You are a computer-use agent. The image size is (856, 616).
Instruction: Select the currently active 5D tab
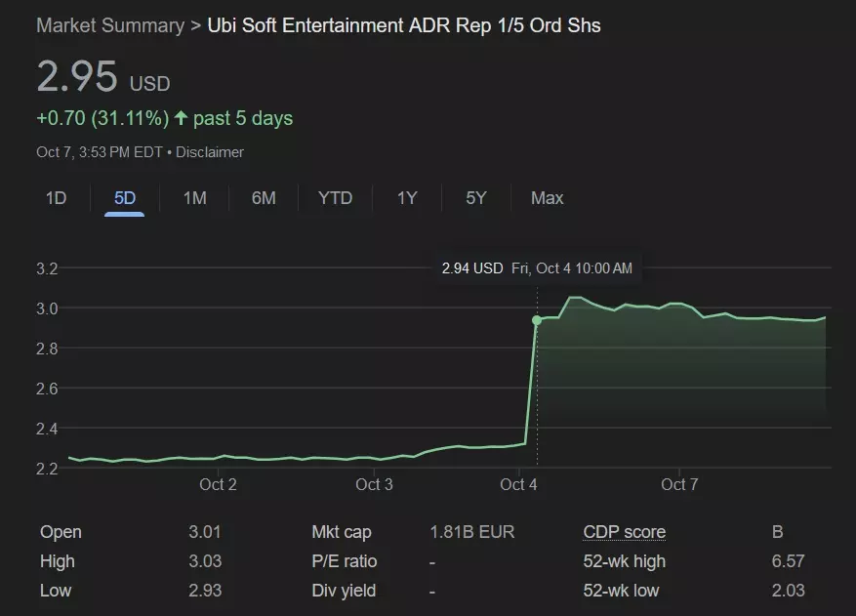click(x=124, y=198)
